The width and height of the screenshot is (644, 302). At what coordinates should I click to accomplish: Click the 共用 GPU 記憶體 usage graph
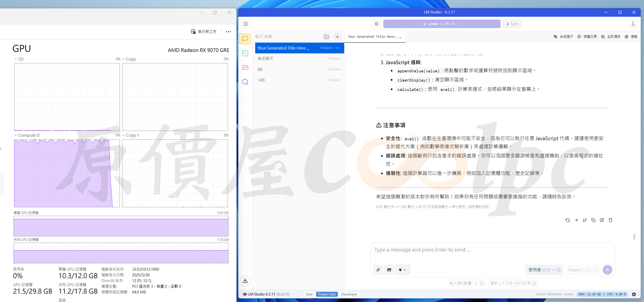tap(121, 253)
